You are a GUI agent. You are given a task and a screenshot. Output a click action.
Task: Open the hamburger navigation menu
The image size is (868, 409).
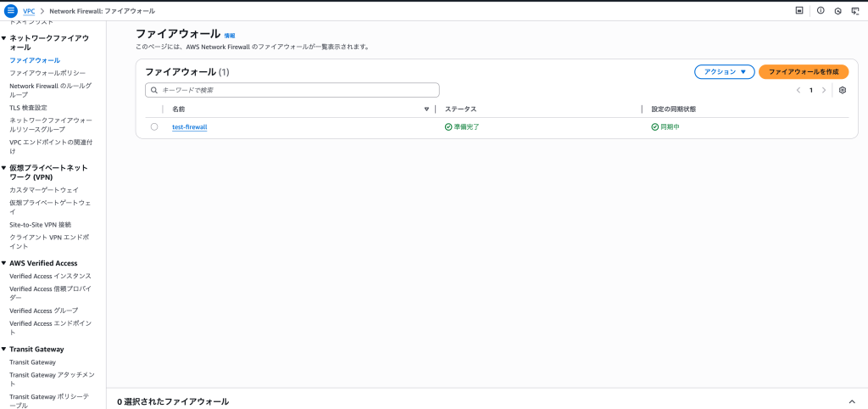[x=11, y=10]
